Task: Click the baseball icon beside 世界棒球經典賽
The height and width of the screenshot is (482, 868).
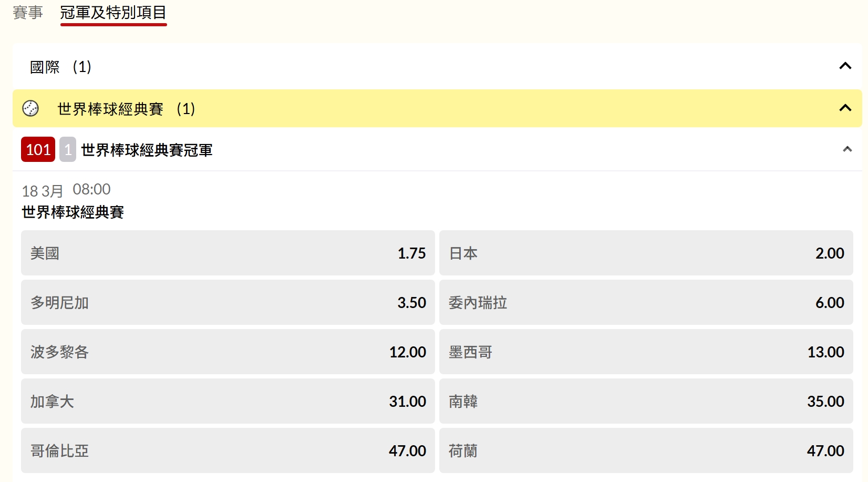Action: (x=30, y=109)
